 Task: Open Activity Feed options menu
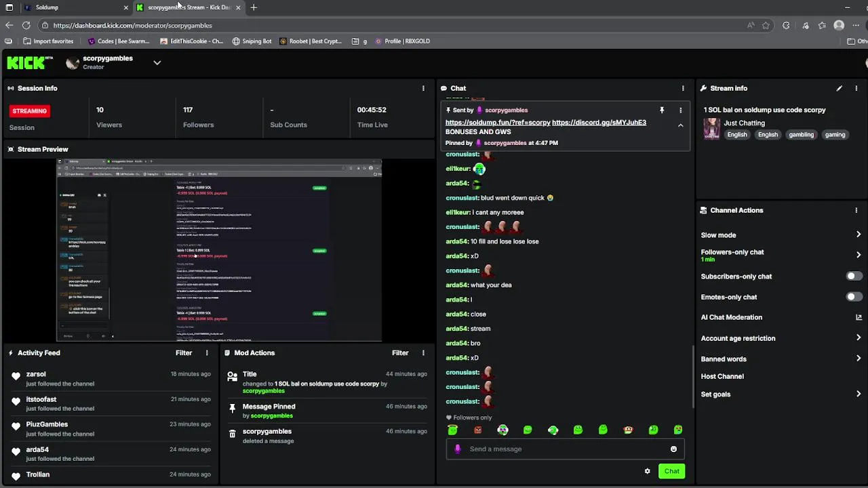tap(207, 352)
